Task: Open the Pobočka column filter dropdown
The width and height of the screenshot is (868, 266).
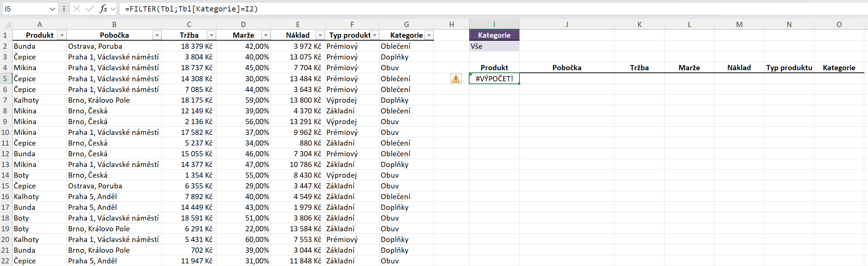Action: coord(157,35)
